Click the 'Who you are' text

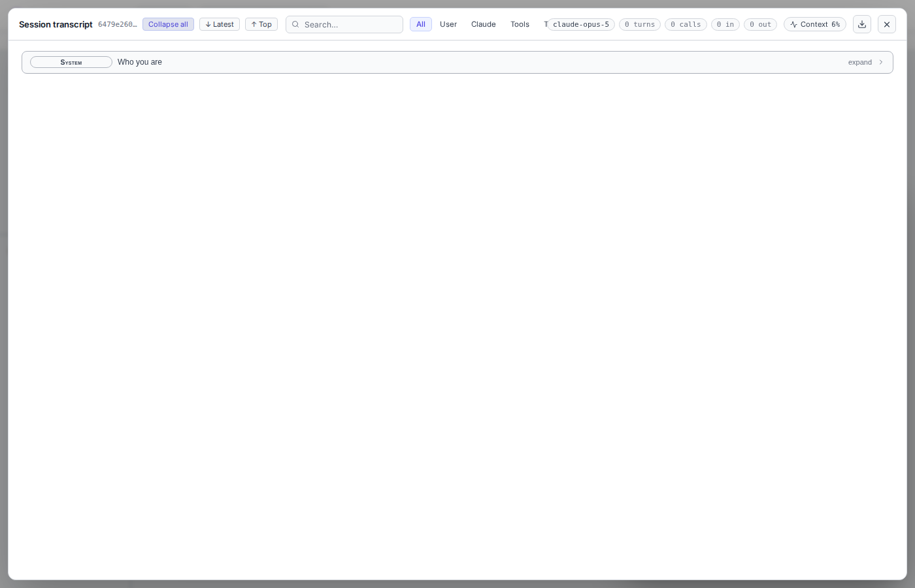pos(140,62)
